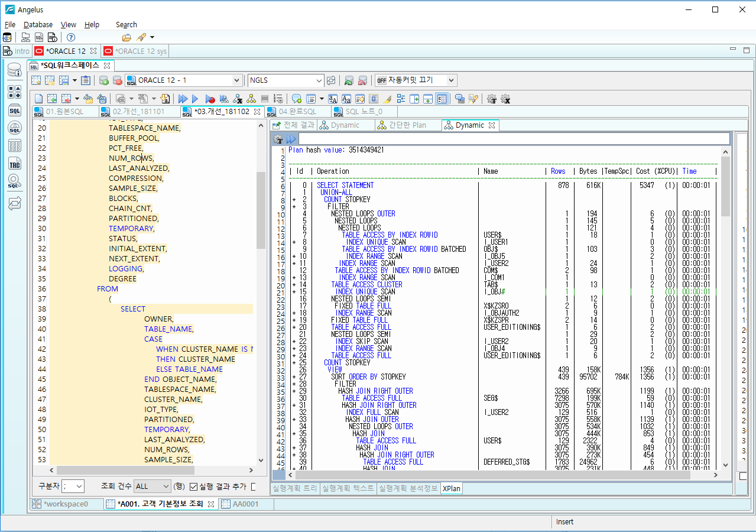Expand the rocket icon dropdown arrow in main toolbar
The image size is (756, 532).
pyautogui.click(x=153, y=37)
